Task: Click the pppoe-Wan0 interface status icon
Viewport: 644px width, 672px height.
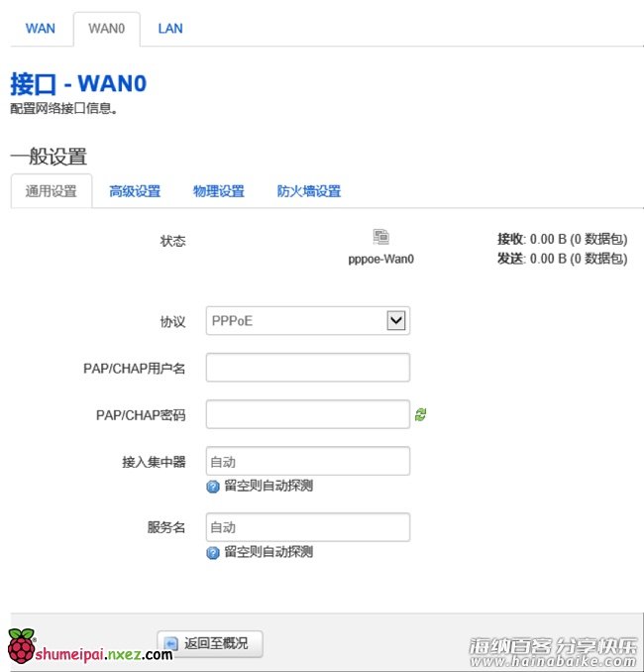Action: (x=380, y=237)
